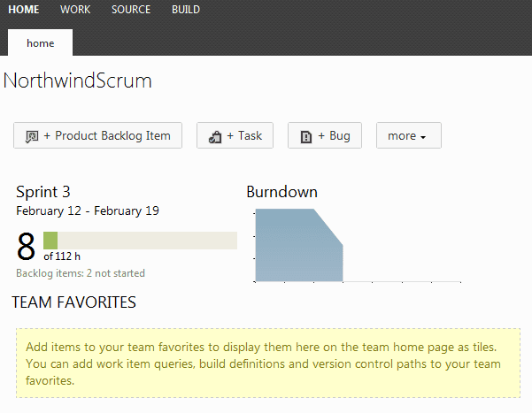Click the sprint hours progress bar
Image resolution: width=532 pixels, height=413 pixels.
(140, 241)
